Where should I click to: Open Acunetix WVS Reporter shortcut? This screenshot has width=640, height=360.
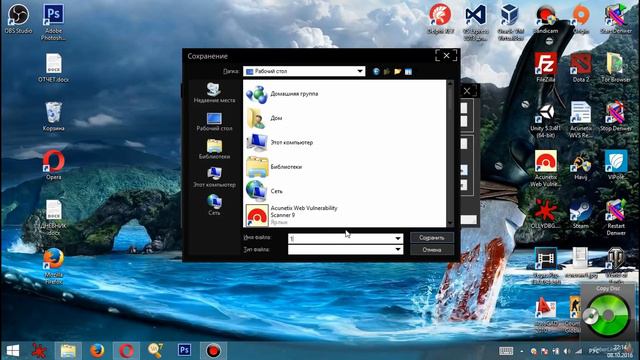[x=580, y=120]
